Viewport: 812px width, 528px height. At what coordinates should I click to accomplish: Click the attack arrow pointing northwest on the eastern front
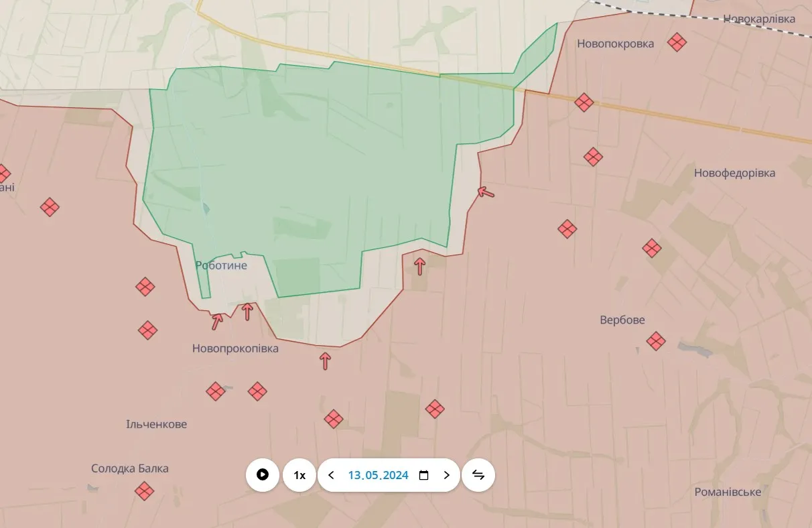point(486,193)
